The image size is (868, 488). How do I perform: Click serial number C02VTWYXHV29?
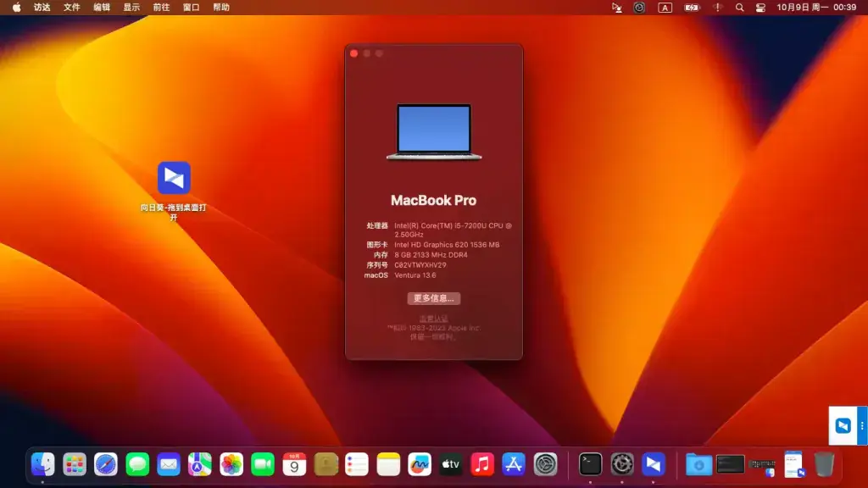(420, 265)
